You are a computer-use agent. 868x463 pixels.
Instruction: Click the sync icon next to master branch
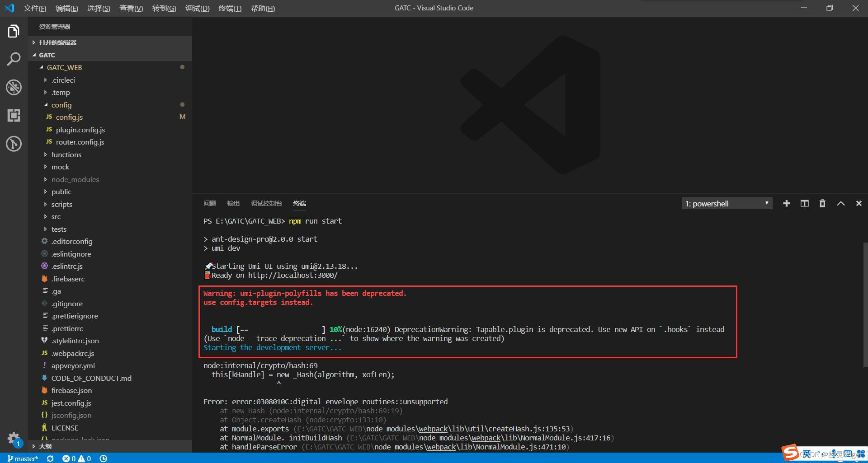pyautogui.click(x=50, y=458)
